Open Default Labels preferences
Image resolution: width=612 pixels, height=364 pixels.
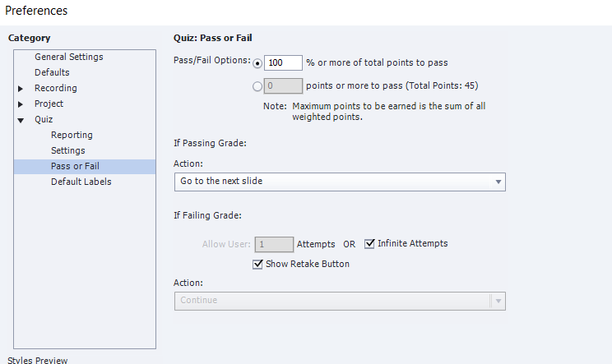point(81,182)
